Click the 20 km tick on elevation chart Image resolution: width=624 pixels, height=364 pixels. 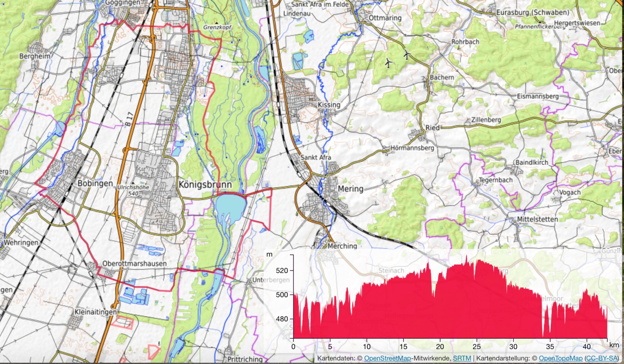tap(440, 347)
